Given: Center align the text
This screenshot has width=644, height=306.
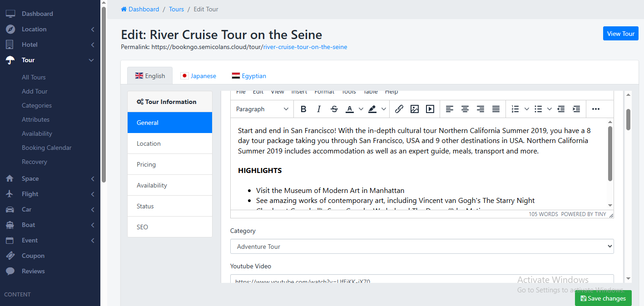Looking at the screenshot, I should pyautogui.click(x=465, y=109).
